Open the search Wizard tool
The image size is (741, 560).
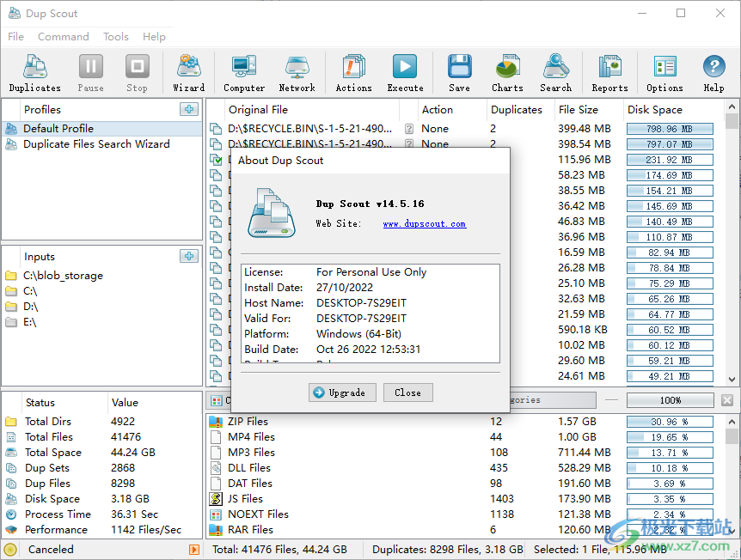(x=188, y=72)
